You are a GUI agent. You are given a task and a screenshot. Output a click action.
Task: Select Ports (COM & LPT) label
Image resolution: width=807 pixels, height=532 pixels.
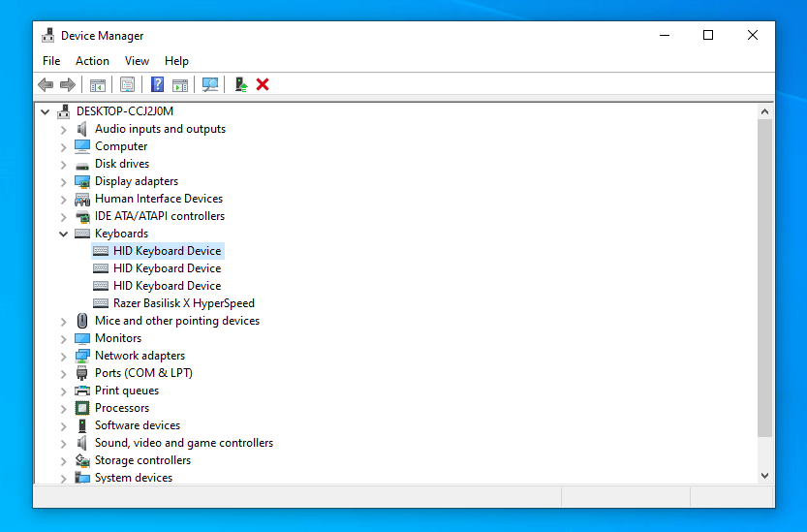143,373
